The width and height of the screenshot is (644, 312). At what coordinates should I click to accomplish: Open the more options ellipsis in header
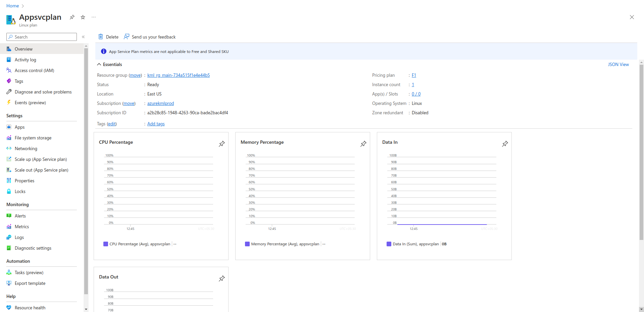[x=94, y=17]
